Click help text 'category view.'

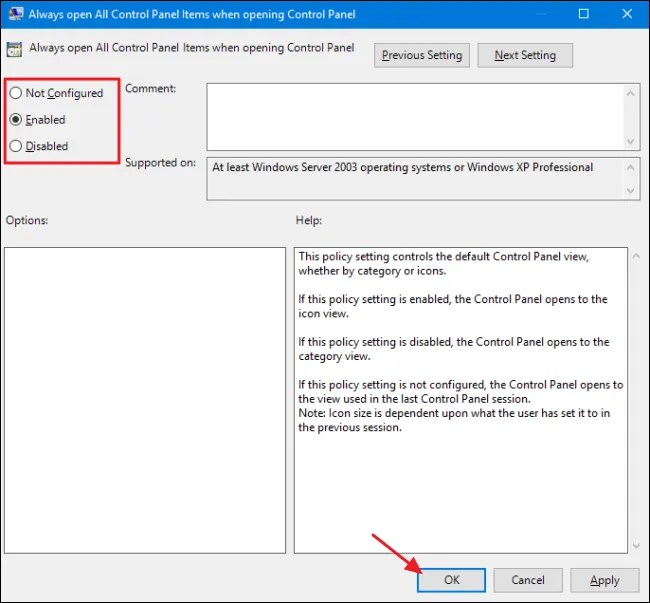(x=334, y=356)
